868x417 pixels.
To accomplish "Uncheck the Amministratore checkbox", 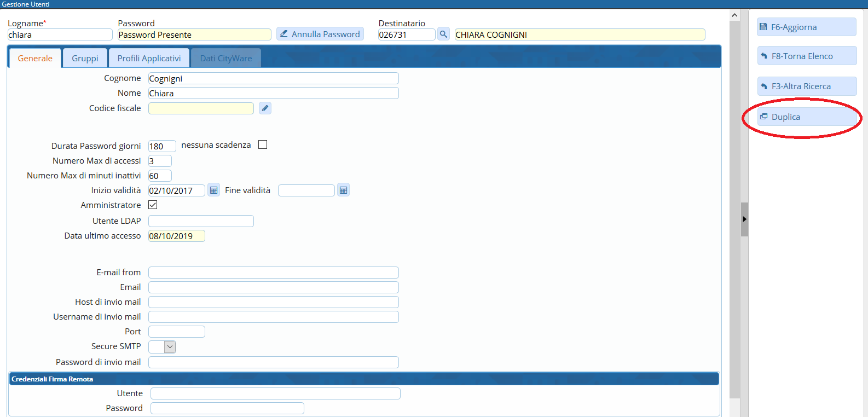I will (x=153, y=205).
